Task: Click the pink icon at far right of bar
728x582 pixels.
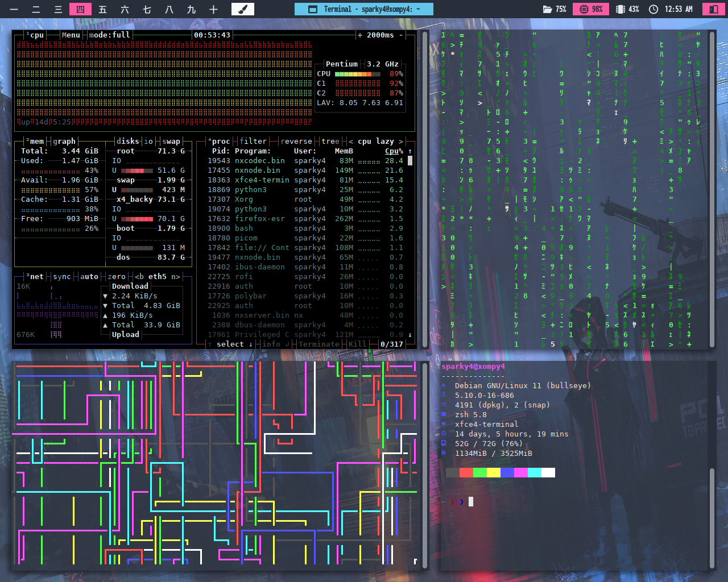Action: 713,9
